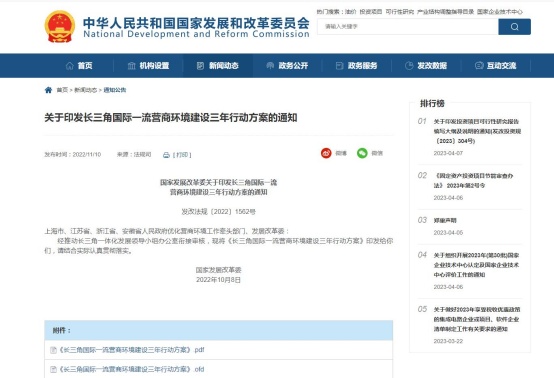
Task: Click the printer icon next to 打印
Action: pyautogui.click(x=166, y=155)
